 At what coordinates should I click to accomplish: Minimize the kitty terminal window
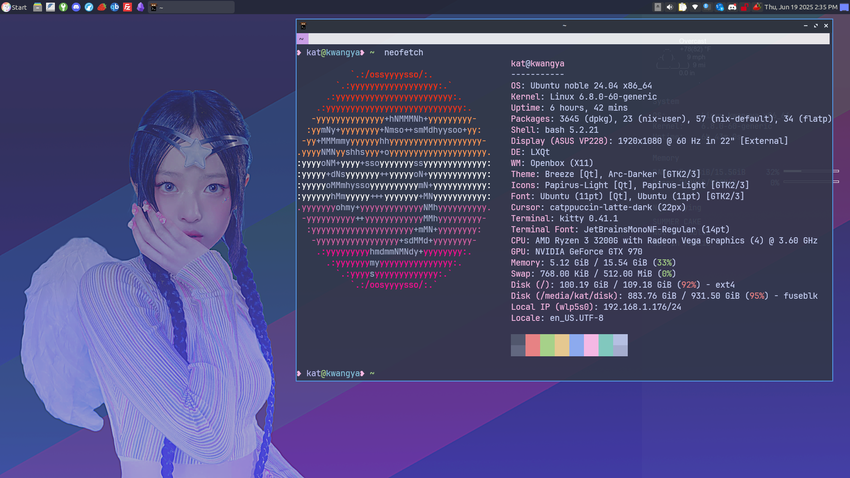[x=806, y=25]
